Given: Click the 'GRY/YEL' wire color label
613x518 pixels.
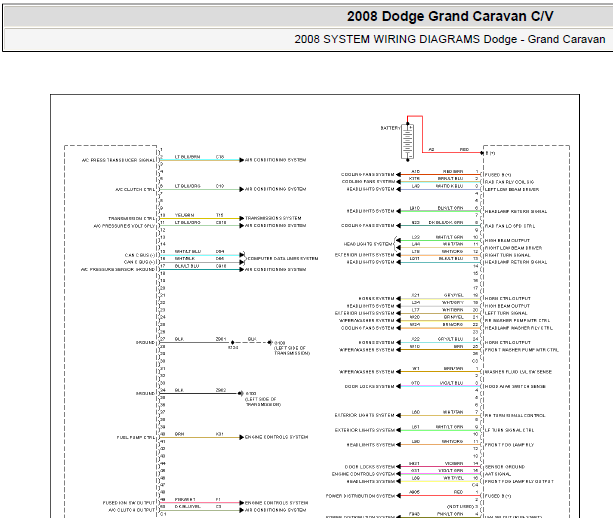Looking at the screenshot, I should (x=453, y=295).
